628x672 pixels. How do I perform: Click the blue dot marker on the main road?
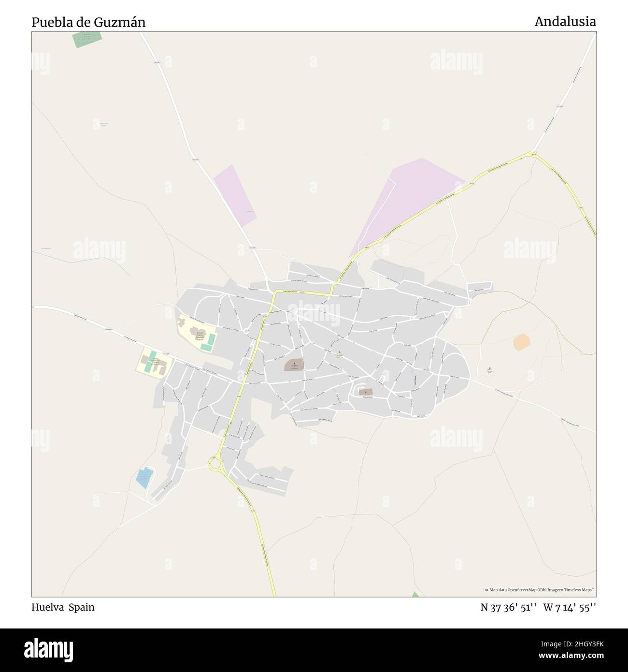[231, 423]
